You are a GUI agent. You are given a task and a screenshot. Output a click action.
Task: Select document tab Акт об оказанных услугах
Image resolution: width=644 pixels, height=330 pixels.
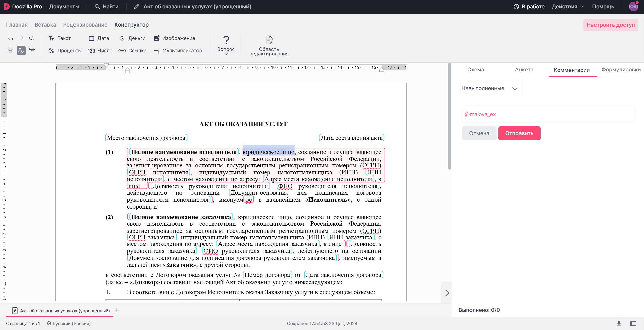click(61, 310)
